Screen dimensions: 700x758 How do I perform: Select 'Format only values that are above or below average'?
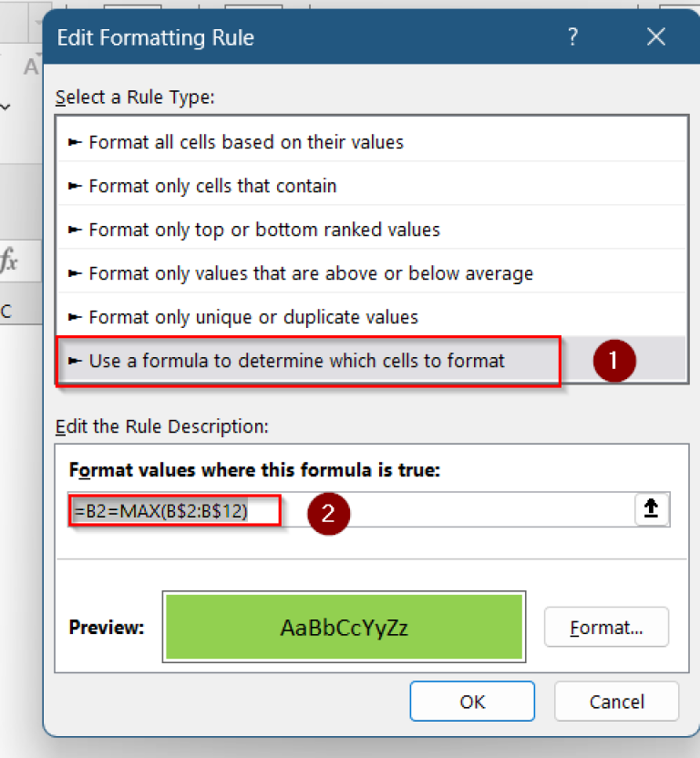(x=305, y=272)
